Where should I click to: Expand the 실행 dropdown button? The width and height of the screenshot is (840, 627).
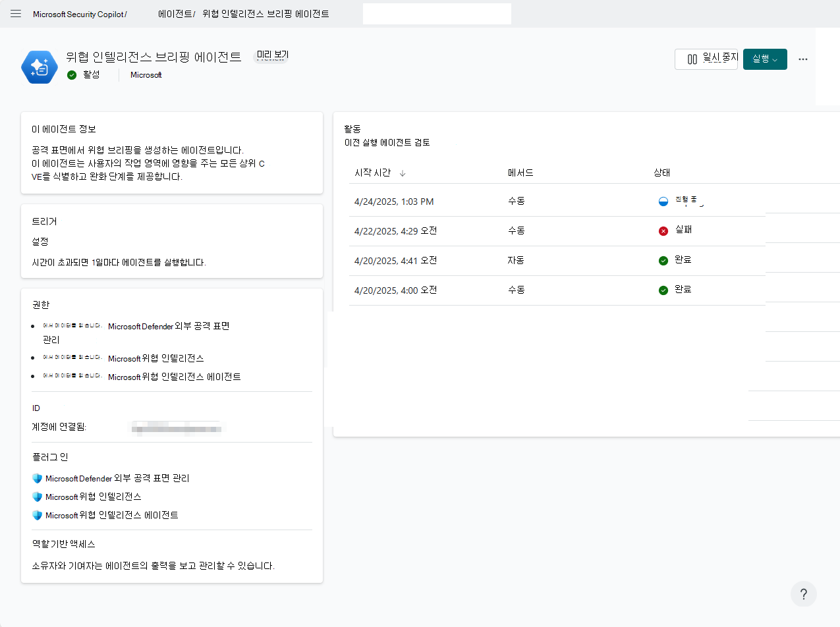point(765,59)
